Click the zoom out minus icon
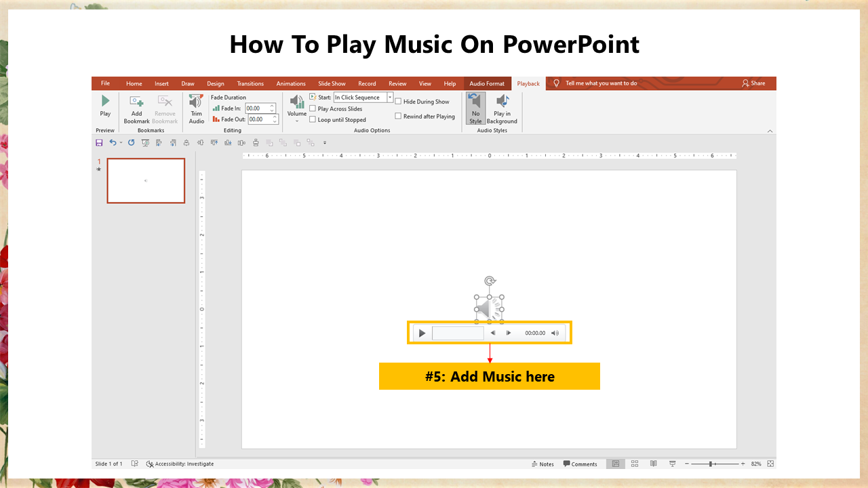This screenshot has width=868, height=488. coord(687,464)
